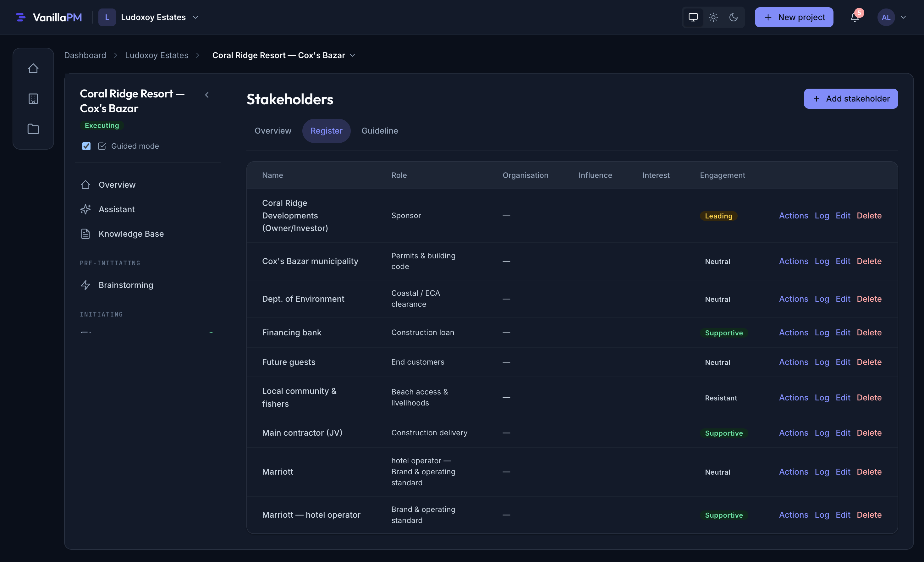Click the Assistant sparkle icon
This screenshot has height=562, width=924.
click(85, 209)
